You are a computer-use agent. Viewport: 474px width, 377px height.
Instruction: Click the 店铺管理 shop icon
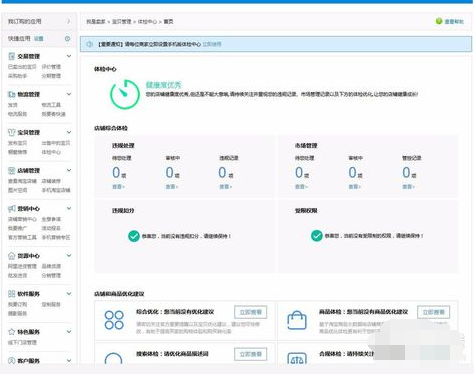click(12, 170)
